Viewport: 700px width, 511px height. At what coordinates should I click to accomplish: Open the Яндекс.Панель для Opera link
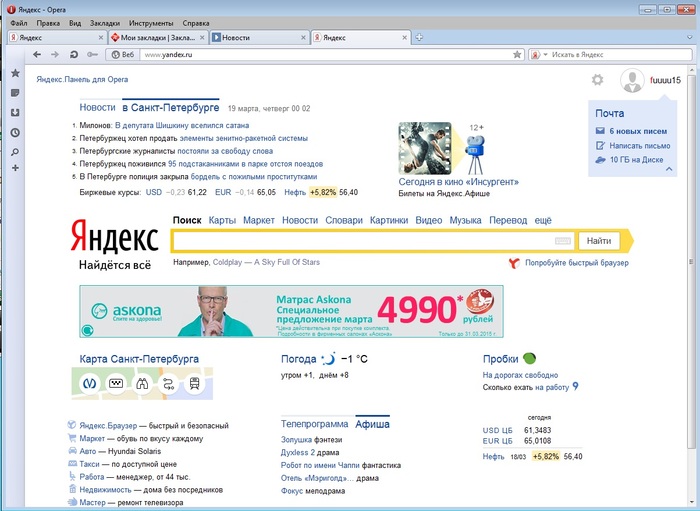82,79
